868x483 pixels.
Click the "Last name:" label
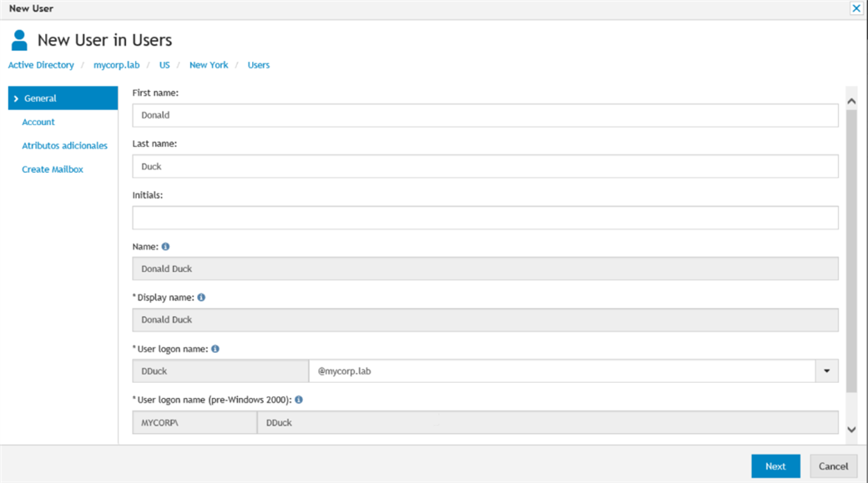point(154,143)
